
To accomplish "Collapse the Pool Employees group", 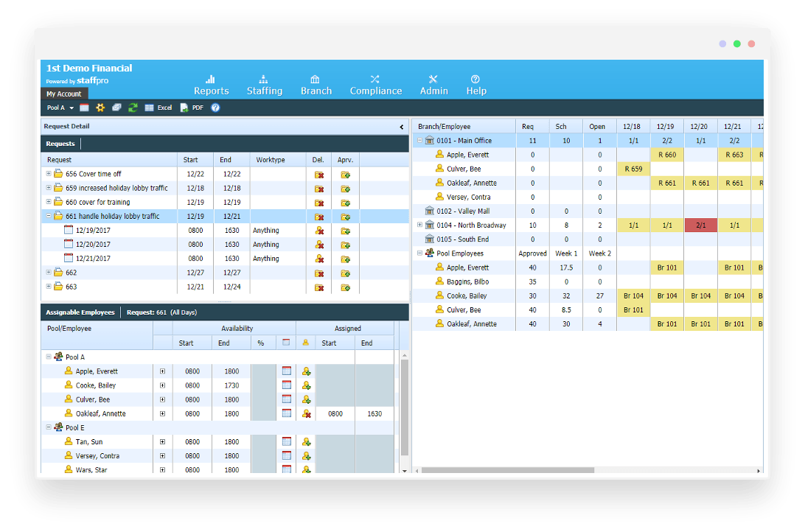I will (x=420, y=253).
